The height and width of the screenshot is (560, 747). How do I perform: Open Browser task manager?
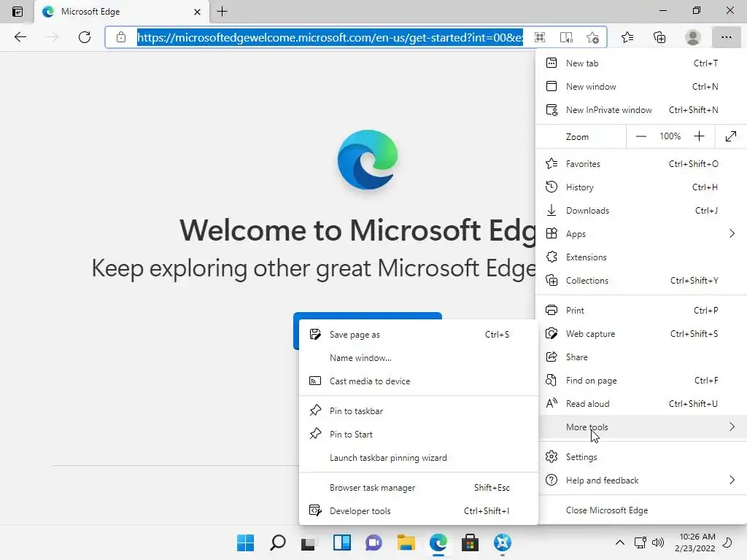click(x=418, y=488)
